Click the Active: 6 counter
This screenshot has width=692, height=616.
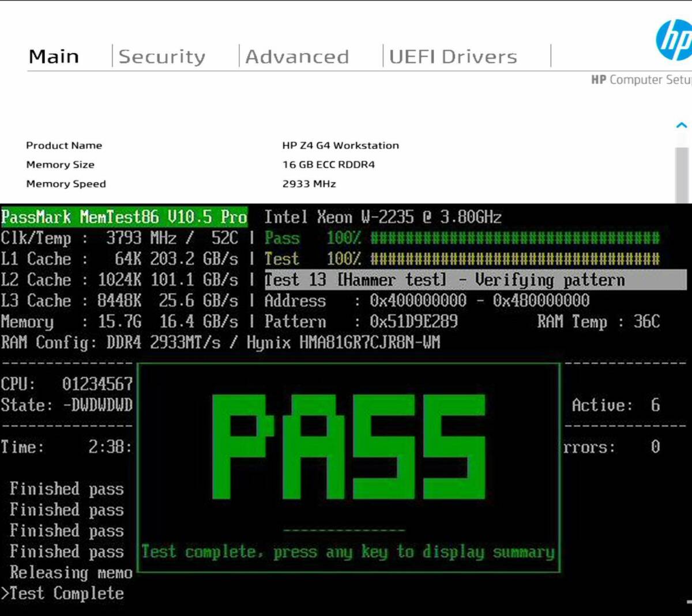(x=616, y=405)
